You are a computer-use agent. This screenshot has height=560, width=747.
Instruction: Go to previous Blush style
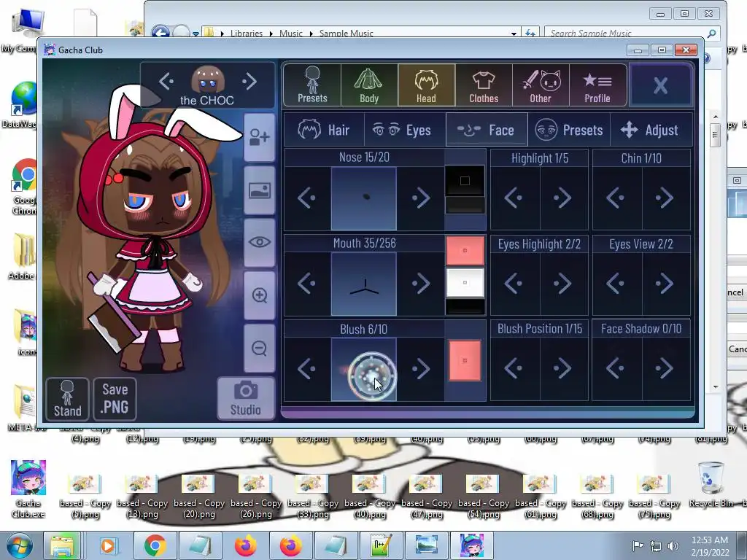(307, 368)
